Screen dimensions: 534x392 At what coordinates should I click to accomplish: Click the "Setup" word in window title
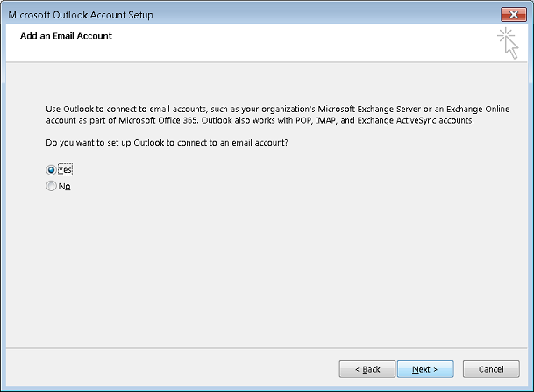point(140,15)
